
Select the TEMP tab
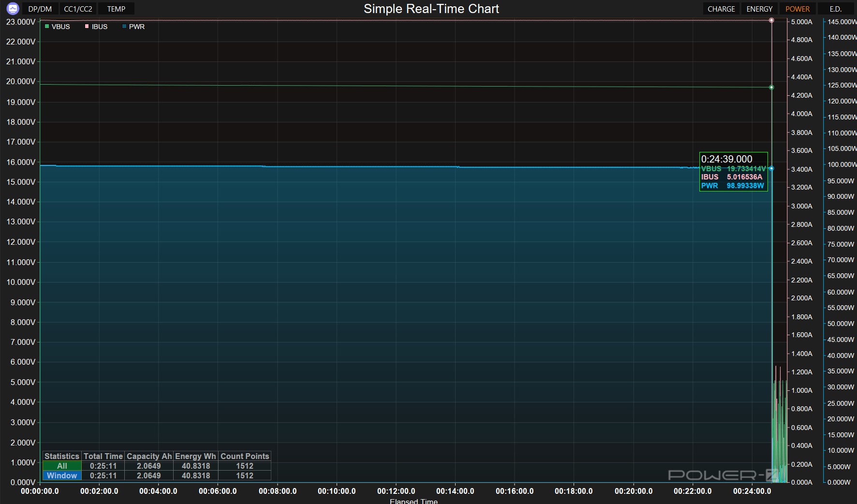click(x=116, y=9)
